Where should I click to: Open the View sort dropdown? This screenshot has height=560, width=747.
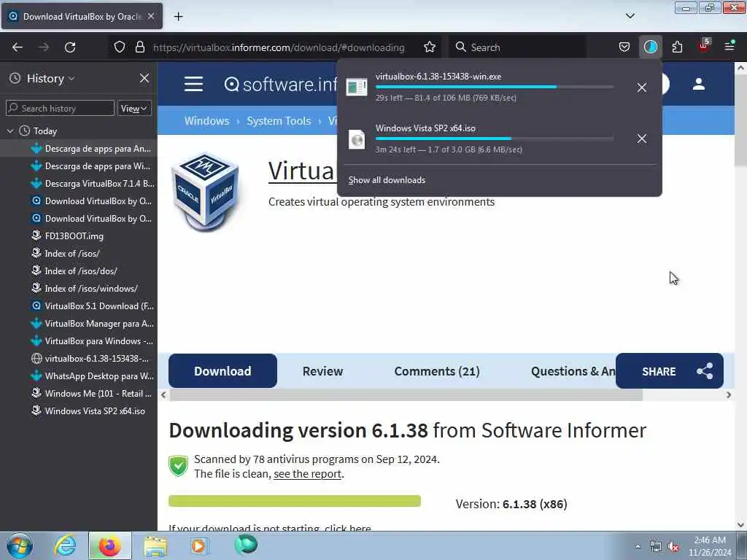tap(134, 109)
